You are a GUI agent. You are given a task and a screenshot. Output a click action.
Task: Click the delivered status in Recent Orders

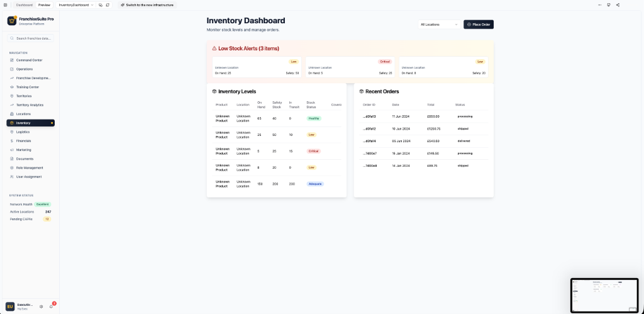tap(464, 141)
